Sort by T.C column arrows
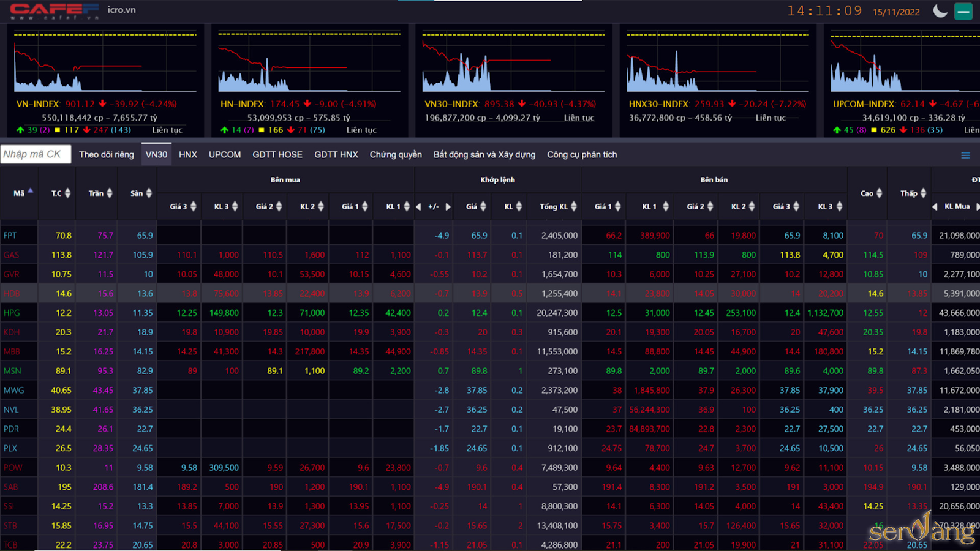The width and height of the screenshot is (980, 551). (x=67, y=193)
